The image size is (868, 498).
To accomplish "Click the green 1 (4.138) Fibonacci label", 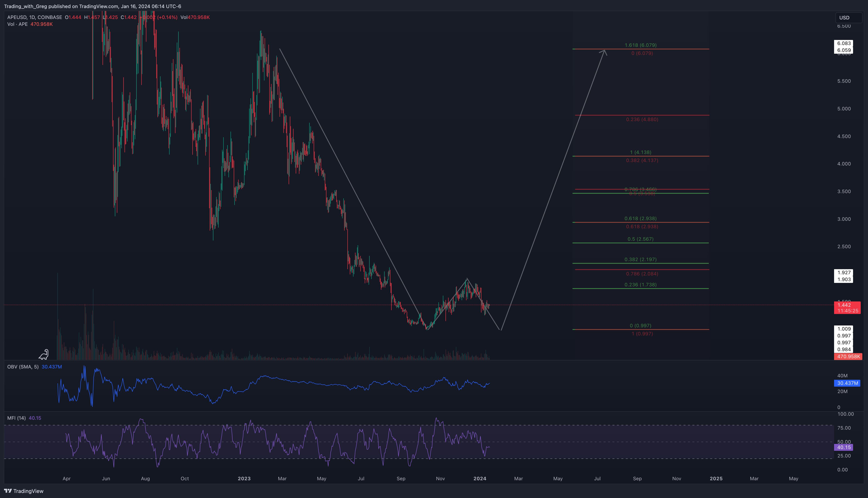I will pyautogui.click(x=641, y=152).
